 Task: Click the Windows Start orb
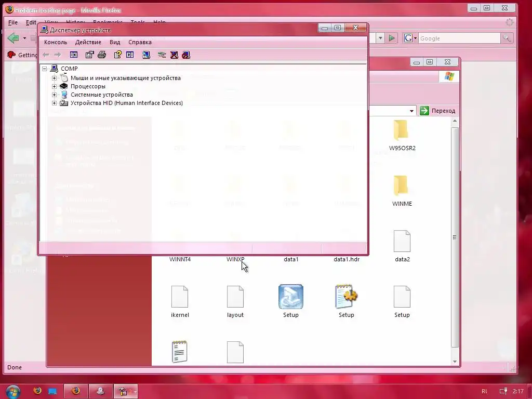pyautogui.click(x=12, y=392)
